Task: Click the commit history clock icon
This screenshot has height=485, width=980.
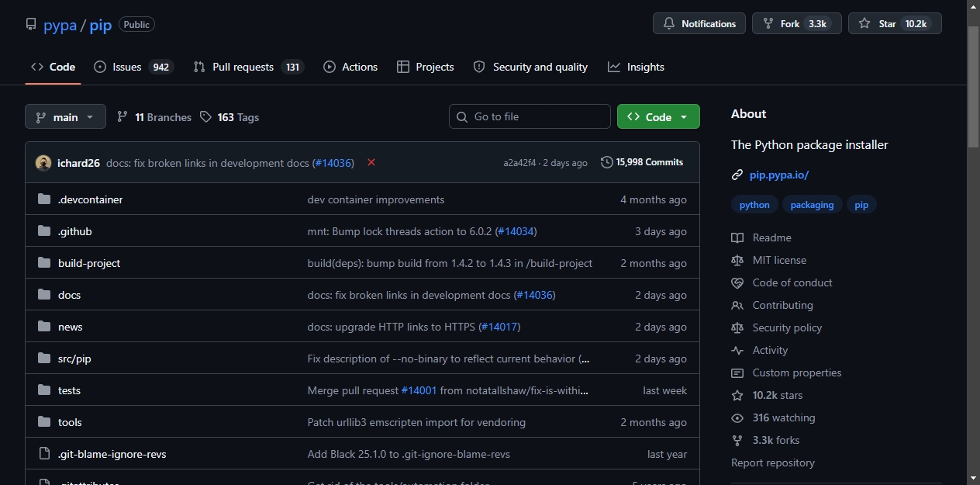Action: coord(606,162)
